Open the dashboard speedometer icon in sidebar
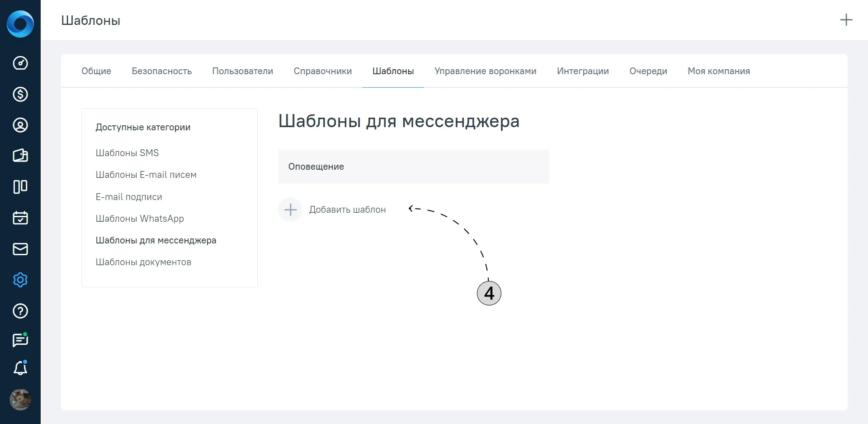Image resolution: width=868 pixels, height=424 pixels. pos(20,63)
